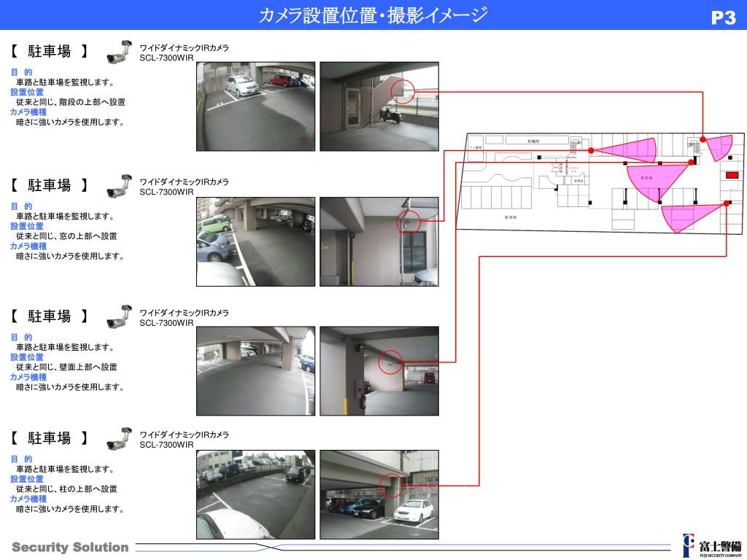The height and width of the screenshot is (560, 747).
Task: Click the slide title カメラ設置位置・撮影イメージ
Action: coord(373,15)
